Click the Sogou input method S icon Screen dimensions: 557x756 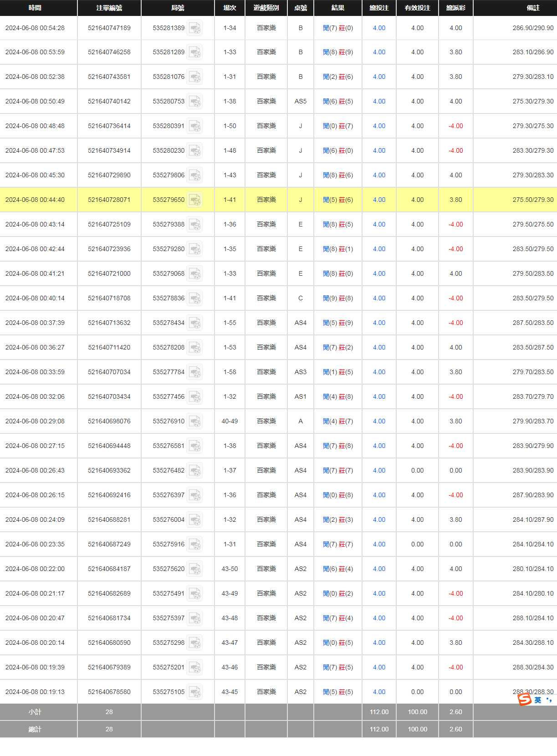coord(525,699)
